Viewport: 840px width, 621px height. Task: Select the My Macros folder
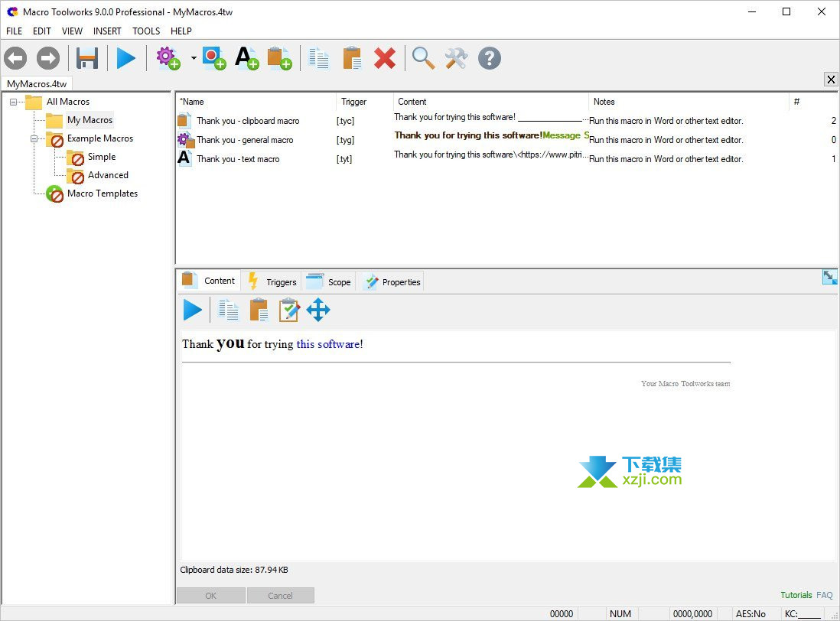coord(90,120)
